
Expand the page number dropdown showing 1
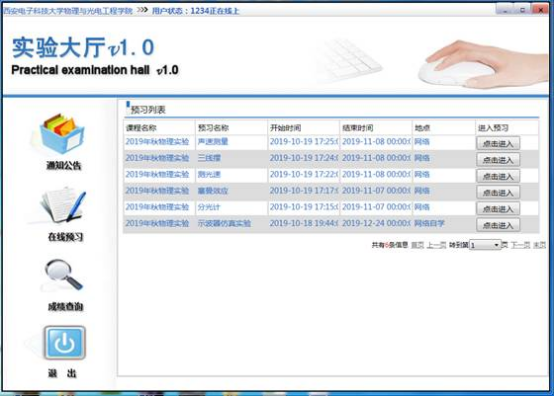pyautogui.click(x=485, y=245)
